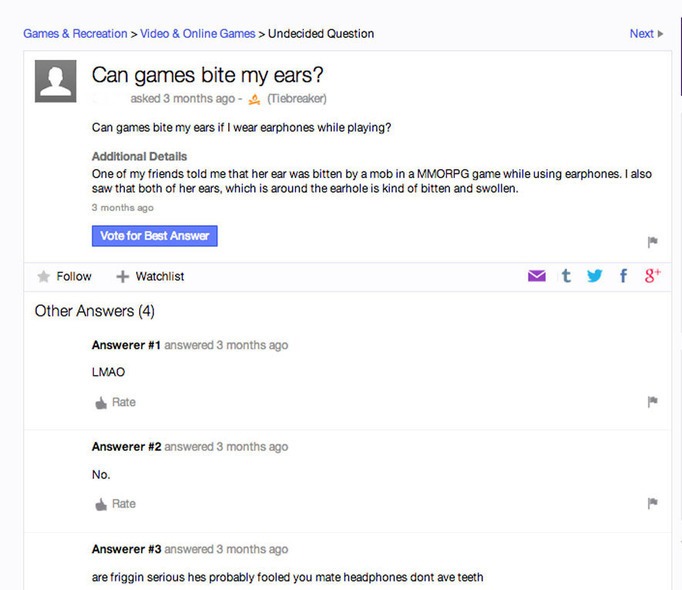Add question to Watchlist
This screenshot has height=590, width=682.
pos(150,276)
